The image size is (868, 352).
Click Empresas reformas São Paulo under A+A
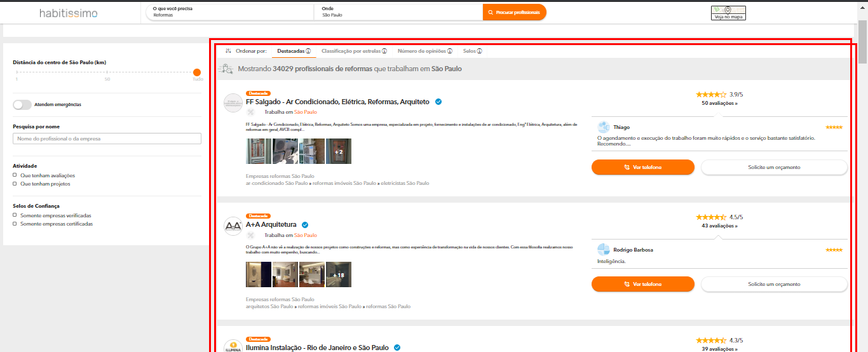280,299
